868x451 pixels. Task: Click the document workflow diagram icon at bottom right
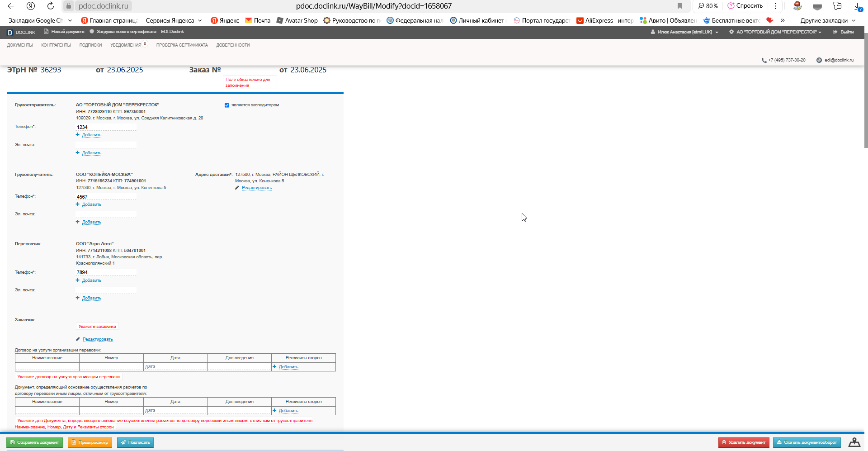854,442
